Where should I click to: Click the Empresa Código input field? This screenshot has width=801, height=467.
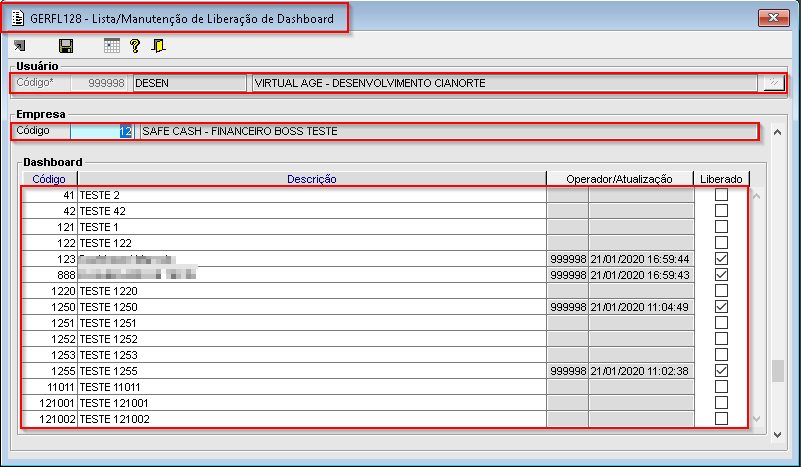(x=102, y=131)
